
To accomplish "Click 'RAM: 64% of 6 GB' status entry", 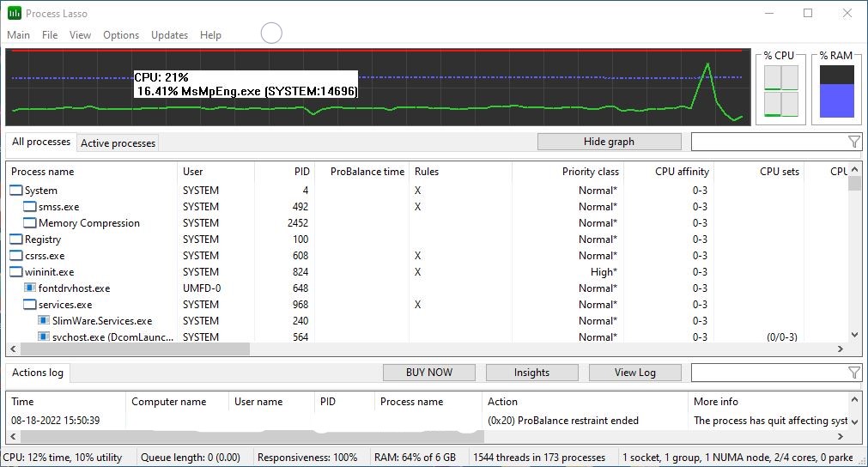I will [x=416, y=458].
